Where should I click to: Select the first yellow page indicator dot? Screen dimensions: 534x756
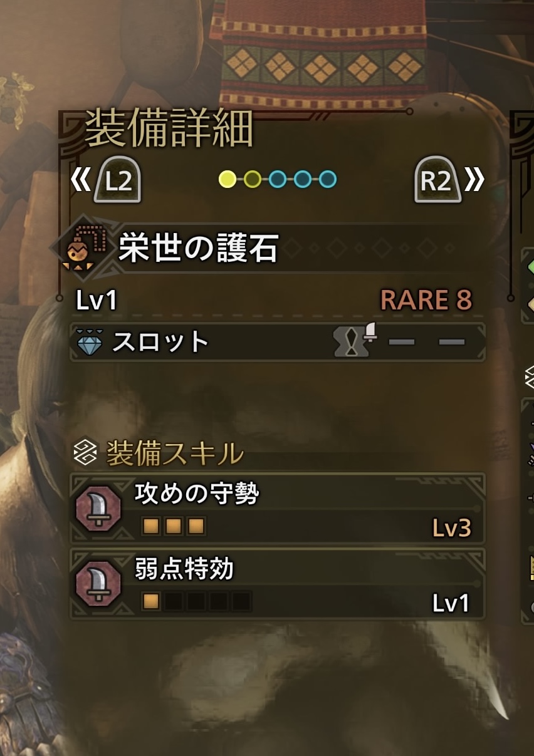228,180
